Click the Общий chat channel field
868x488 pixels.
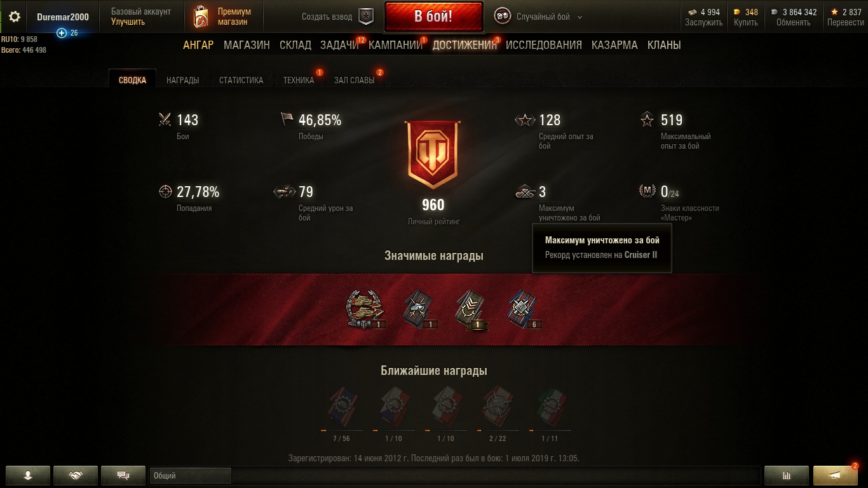191,475
